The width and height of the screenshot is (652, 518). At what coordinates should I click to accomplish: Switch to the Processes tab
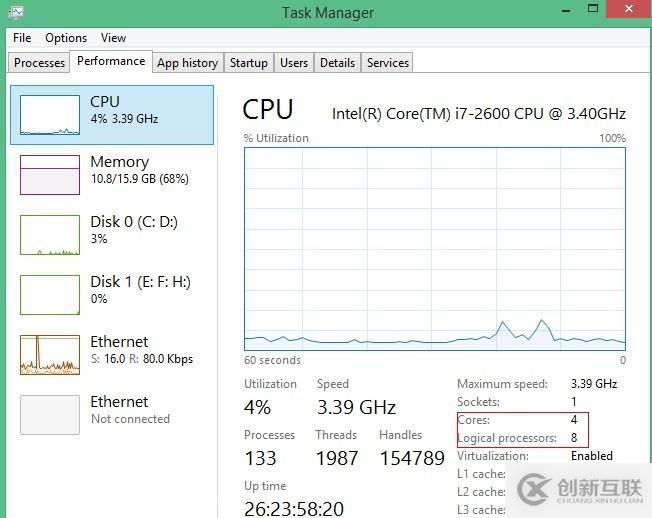coord(39,63)
